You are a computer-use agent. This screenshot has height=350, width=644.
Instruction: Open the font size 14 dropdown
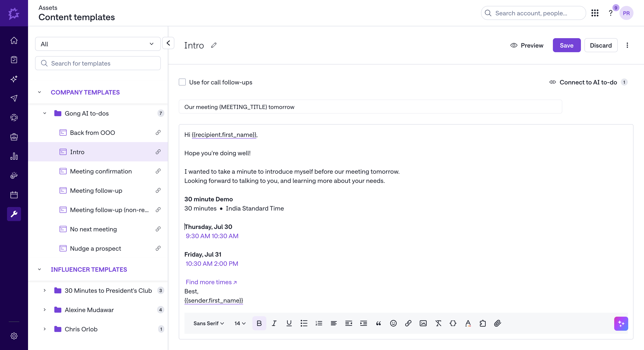pos(240,323)
